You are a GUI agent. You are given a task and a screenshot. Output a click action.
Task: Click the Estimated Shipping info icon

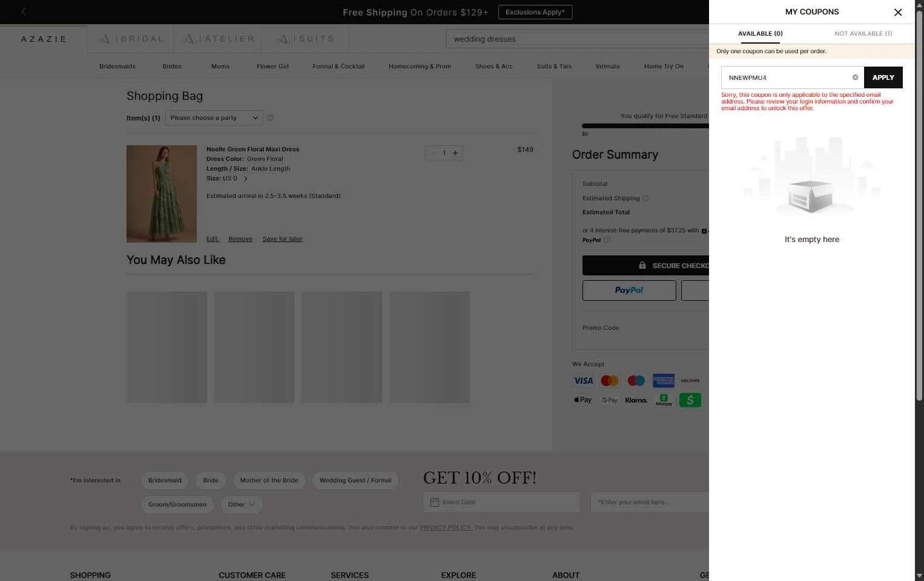(x=645, y=199)
